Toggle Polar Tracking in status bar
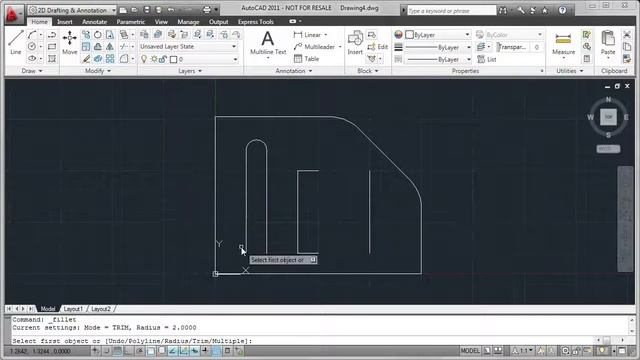The width and height of the screenshot is (640, 360). [x=140, y=351]
